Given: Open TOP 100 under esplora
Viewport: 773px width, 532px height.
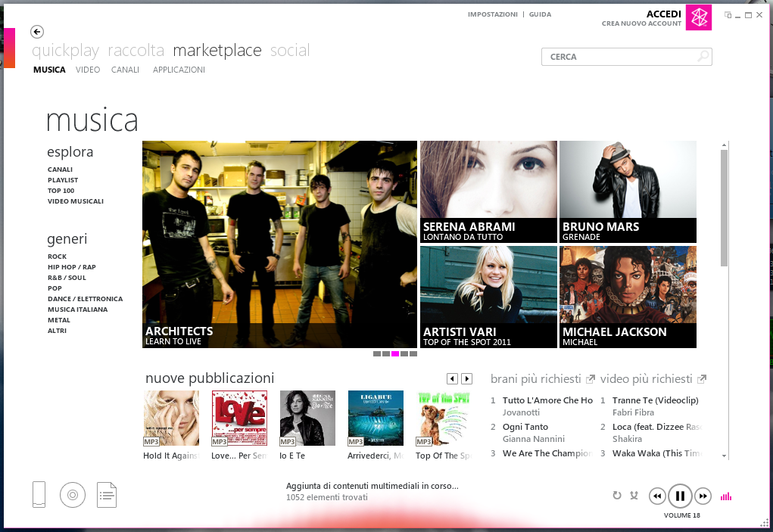Looking at the screenshot, I should tap(61, 191).
